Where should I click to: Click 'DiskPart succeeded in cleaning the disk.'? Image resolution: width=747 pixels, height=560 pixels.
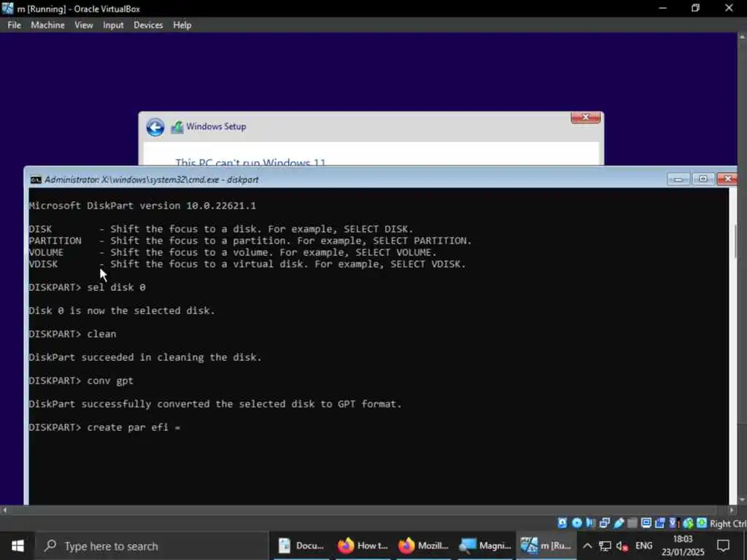(x=145, y=357)
